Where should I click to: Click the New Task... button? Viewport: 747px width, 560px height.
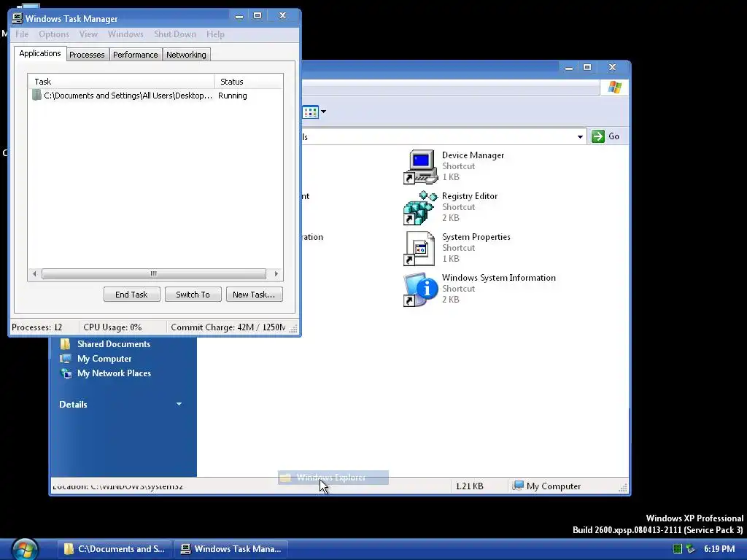254,295
